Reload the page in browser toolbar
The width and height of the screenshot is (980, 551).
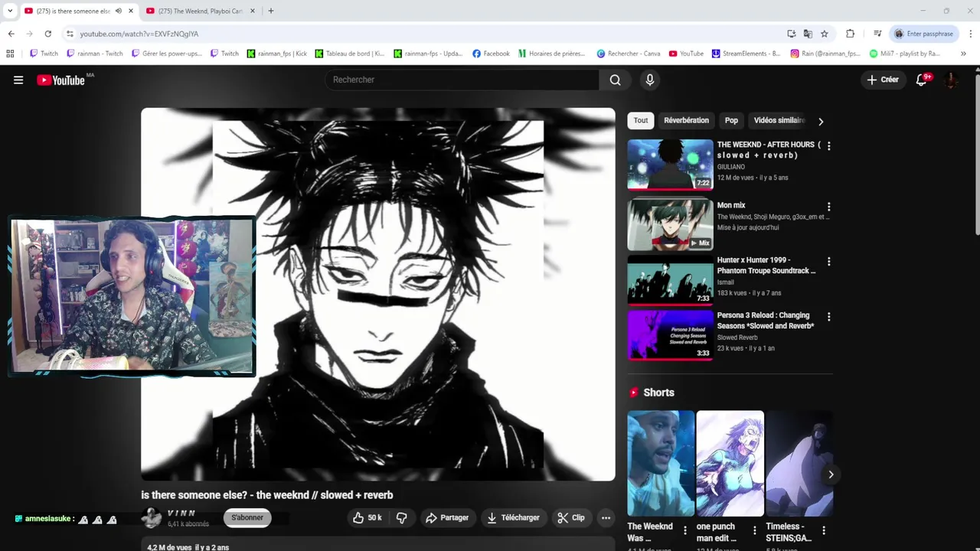[47, 34]
